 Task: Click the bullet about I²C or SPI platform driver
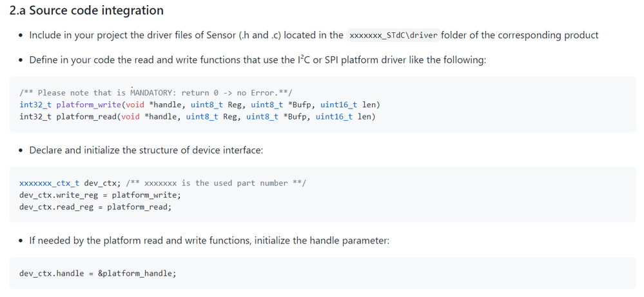coord(257,60)
